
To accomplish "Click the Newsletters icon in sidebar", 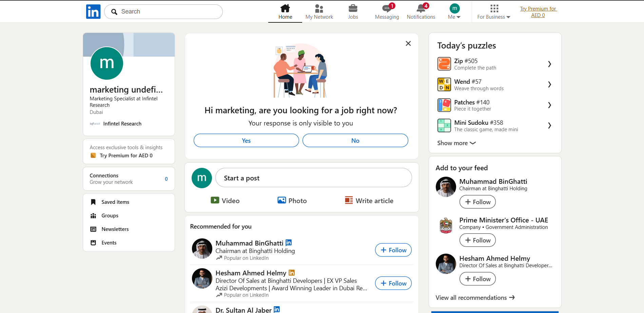I will click(93, 229).
